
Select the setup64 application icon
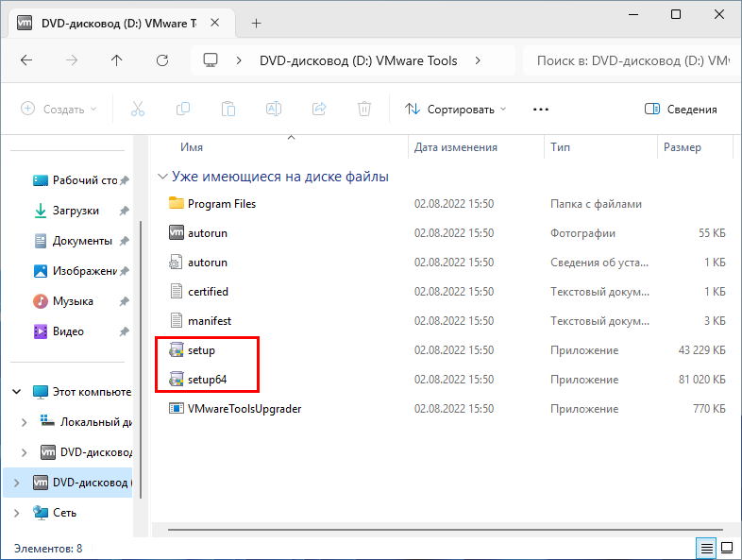point(176,380)
